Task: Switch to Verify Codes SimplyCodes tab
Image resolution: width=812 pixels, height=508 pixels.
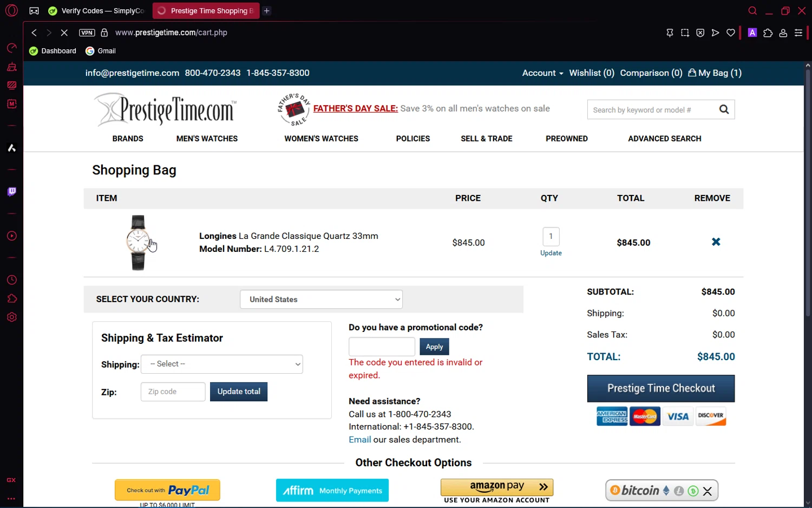Action: point(96,11)
